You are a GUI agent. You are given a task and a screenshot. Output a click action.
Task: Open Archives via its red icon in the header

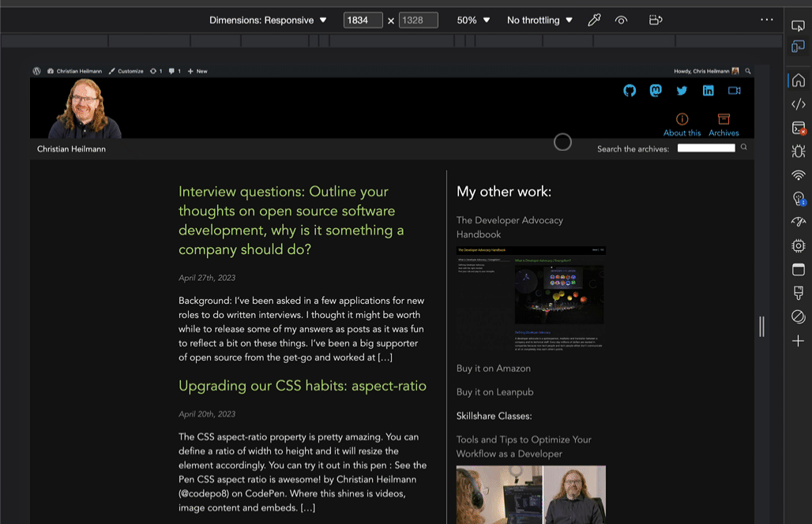point(723,120)
